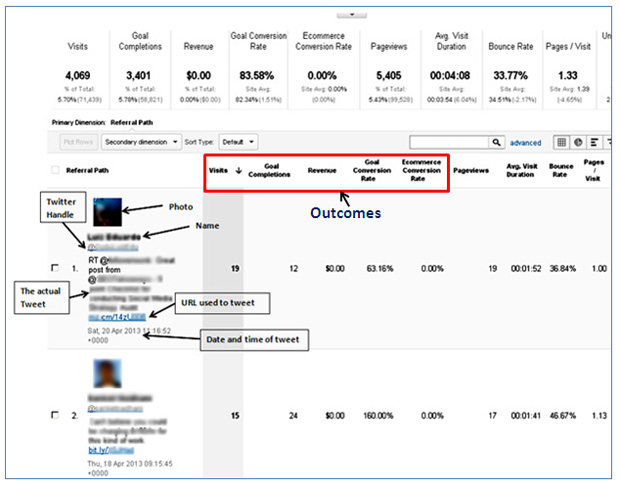Switch to performance bar view icon
The width and height of the screenshot is (620, 488).
(594, 142)
